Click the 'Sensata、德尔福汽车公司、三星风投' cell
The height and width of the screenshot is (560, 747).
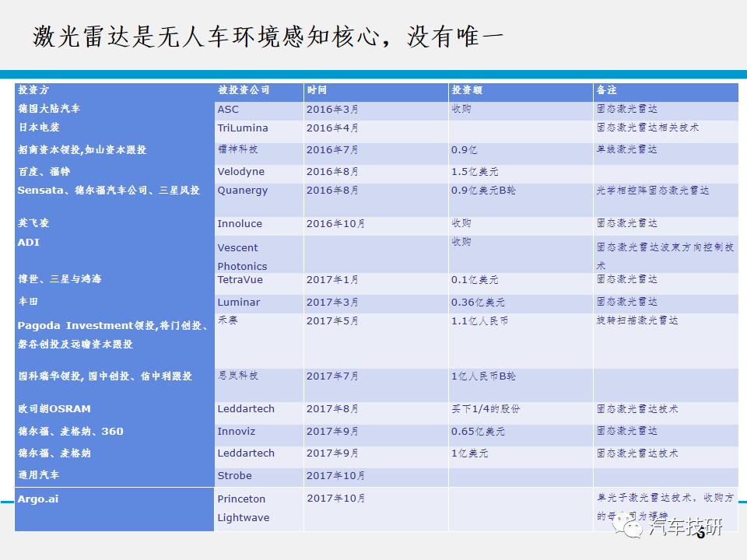[114, 200]
